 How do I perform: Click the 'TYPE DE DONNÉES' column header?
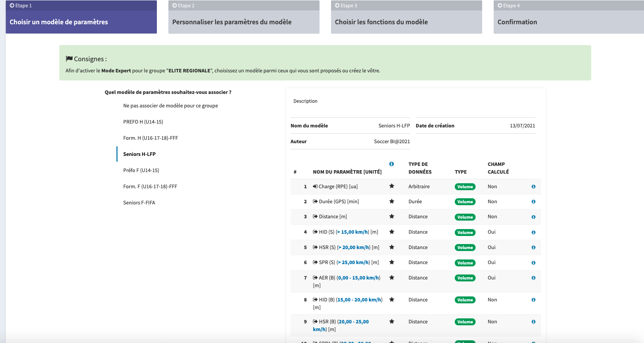pyautogui.click(x=420, y=168)
